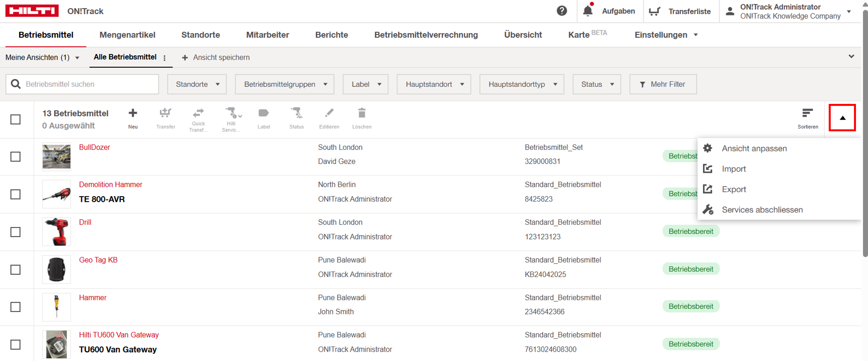The image size is (868, 361).
Task: Click the user profile avatar icon
Action: coord(730,11)
